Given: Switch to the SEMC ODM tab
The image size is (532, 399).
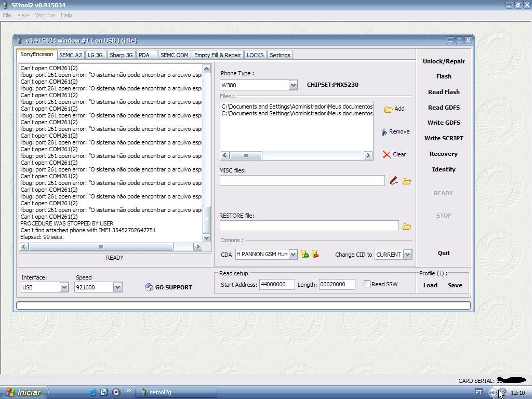Looking at the screenshot, I should coord(175,55).
